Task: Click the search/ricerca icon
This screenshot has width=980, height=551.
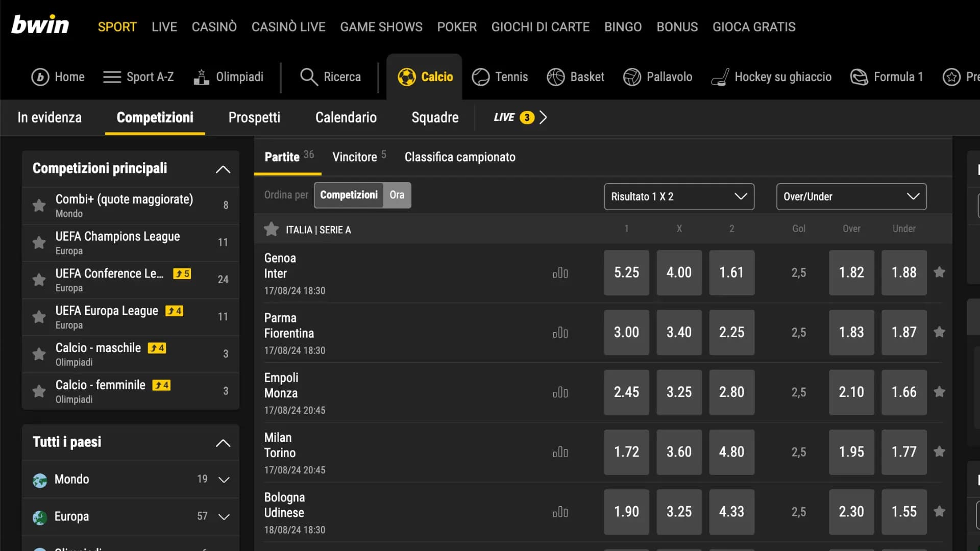Action: [x=309, y=77]
